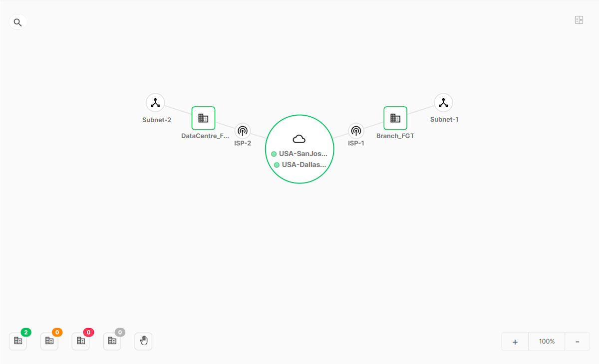This screenshot has height=364, width=599.
Task: Toggle the warning devices filter with orange badge
Action: [x=49, y=341]
